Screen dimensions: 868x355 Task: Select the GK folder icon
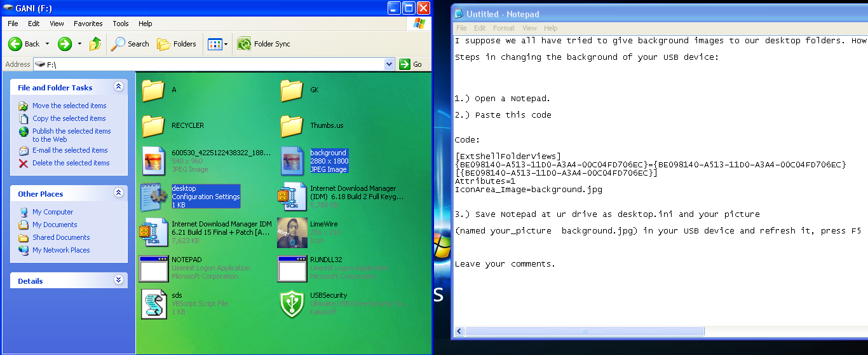(292, 90)
